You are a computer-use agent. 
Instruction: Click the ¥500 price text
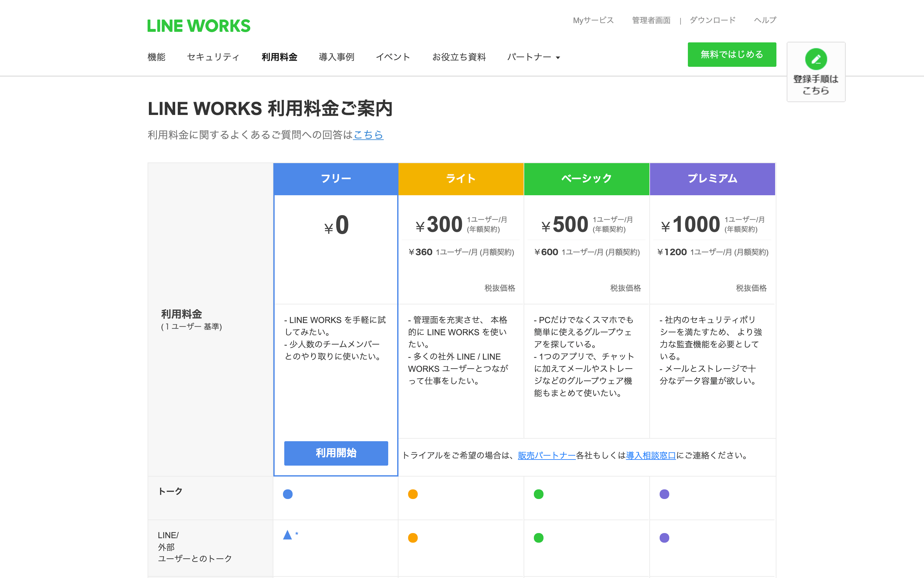(565, 224)
